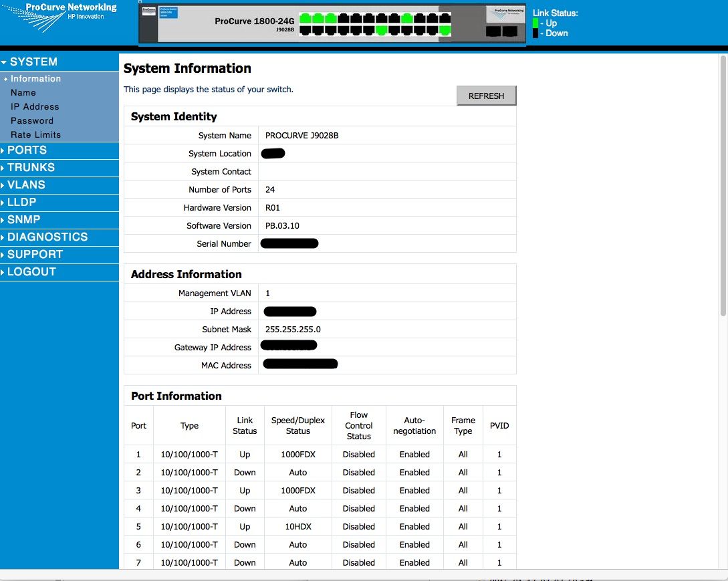Image resolution: width=728 pixels, height=581 pixels.
Task: Open the Password page in sidebar
Action: pyautogui.click(x=32, y=120)
